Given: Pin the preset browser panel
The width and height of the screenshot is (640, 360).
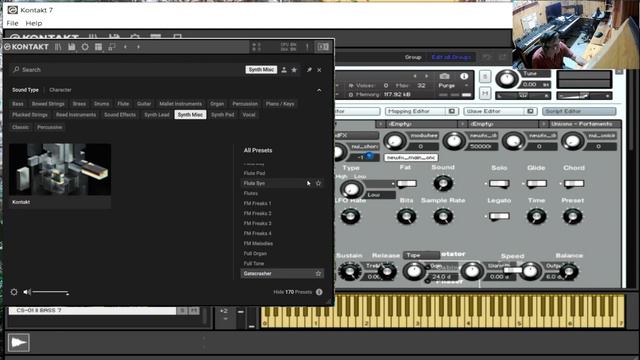Looking at the screenshot, I should [x=309, y=70].
